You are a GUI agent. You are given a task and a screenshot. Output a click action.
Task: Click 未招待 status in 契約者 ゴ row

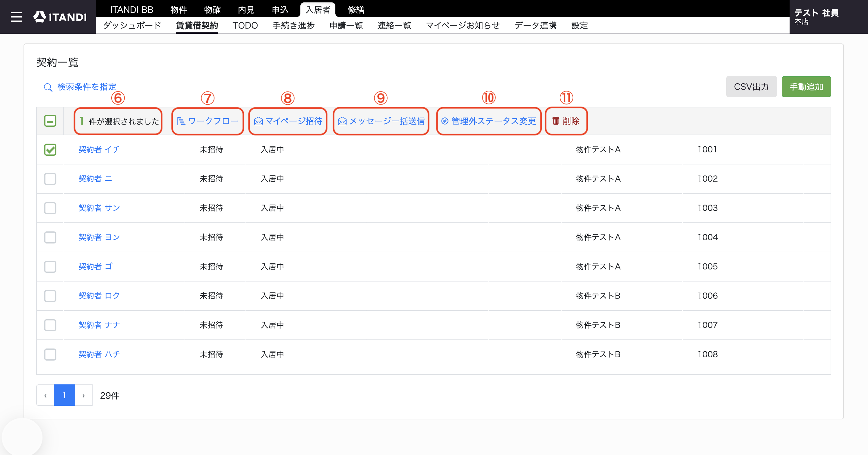211,267
